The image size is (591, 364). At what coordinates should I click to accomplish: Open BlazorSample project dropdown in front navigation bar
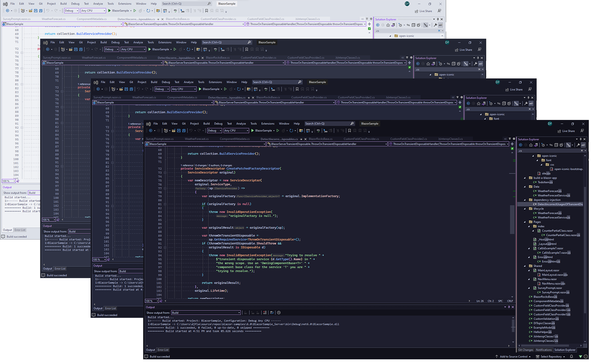pos(205,144)
